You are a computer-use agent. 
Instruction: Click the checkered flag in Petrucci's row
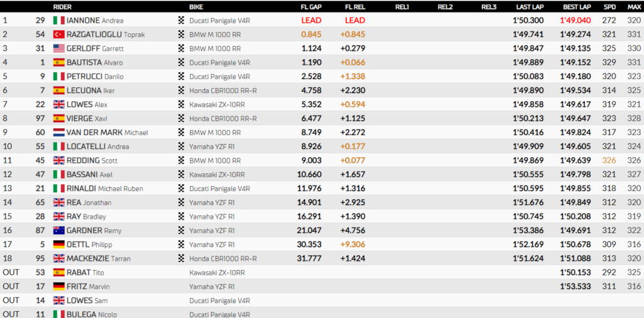click(182, 77)
